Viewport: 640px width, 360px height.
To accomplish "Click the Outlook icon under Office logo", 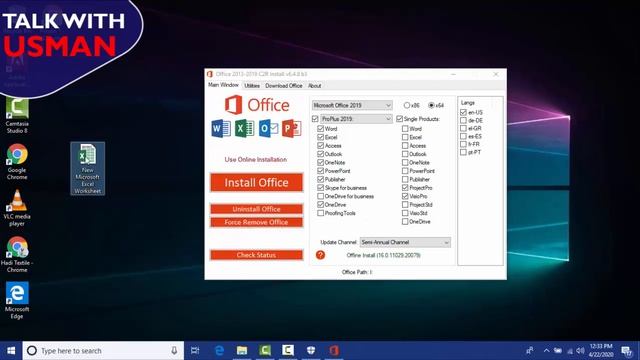I will [268, 129].
